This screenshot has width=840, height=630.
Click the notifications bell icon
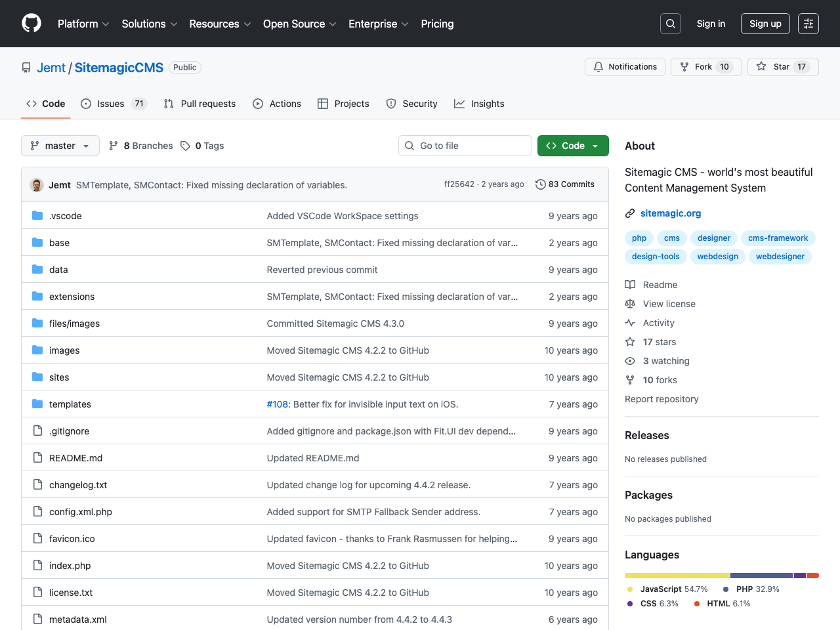pos(598,66)
